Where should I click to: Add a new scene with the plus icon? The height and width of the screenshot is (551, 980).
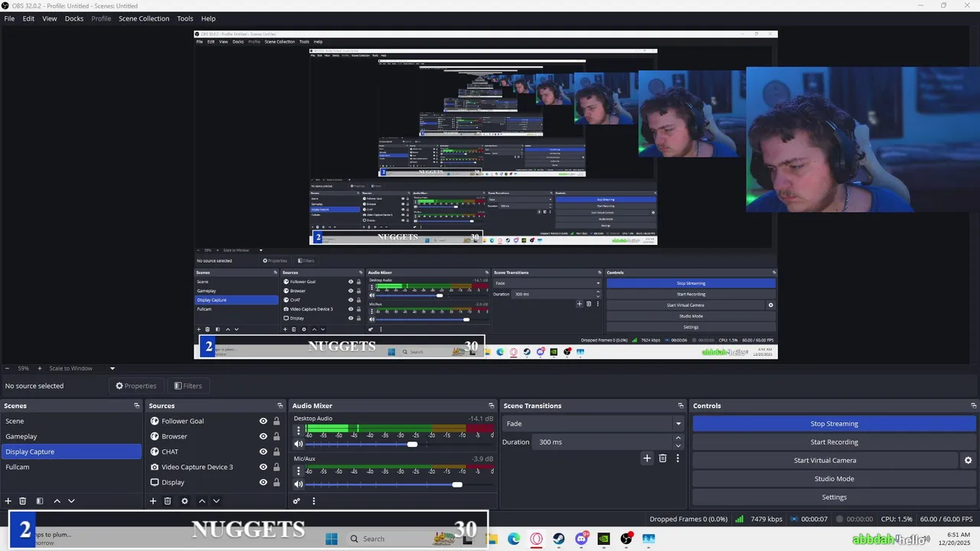point(8,500)
